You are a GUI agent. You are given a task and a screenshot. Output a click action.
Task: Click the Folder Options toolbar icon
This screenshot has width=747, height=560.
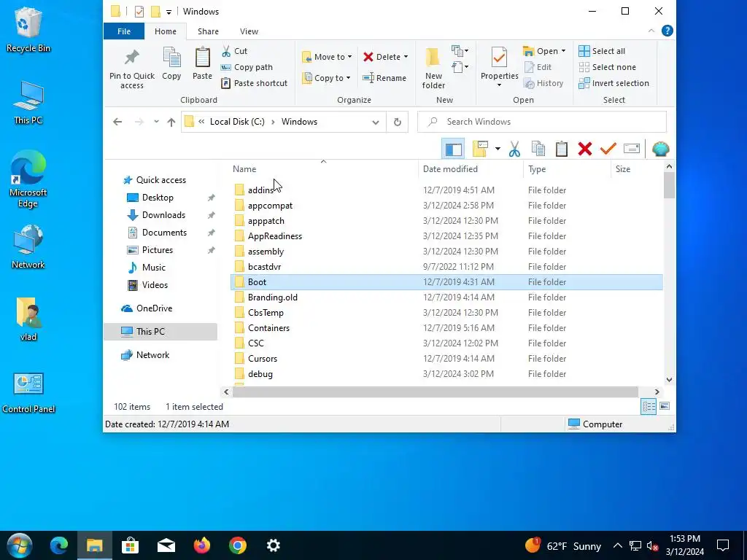click(480, 149)
